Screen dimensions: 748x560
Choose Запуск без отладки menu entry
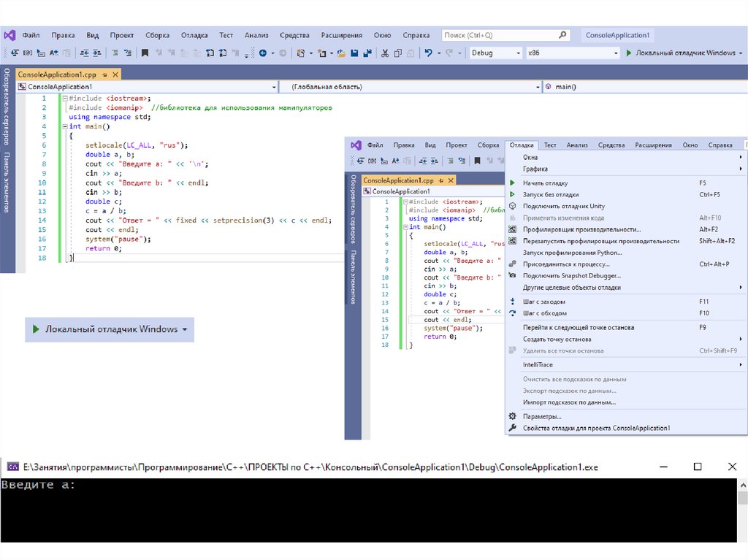[x=550, y=195]
